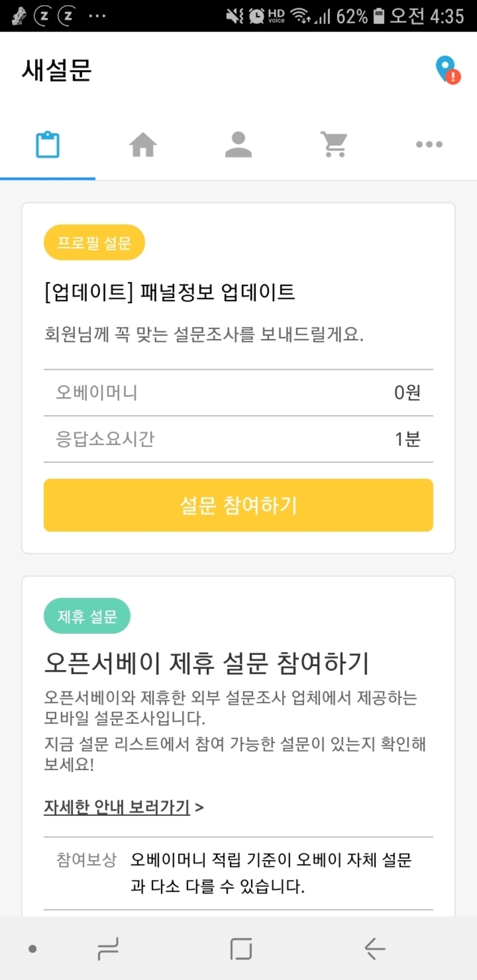Select the clipboard survey tab
This screenshot has height=980, width=477.
(x=48, y=144)
